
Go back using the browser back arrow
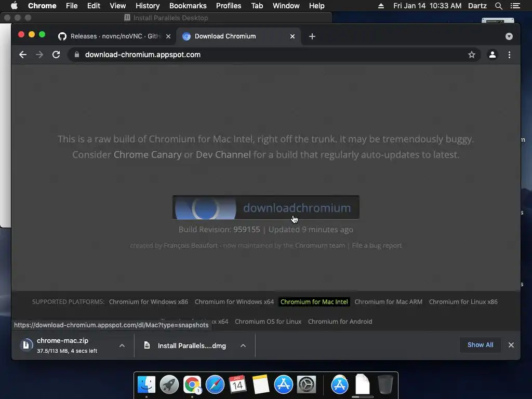[23, 55]
